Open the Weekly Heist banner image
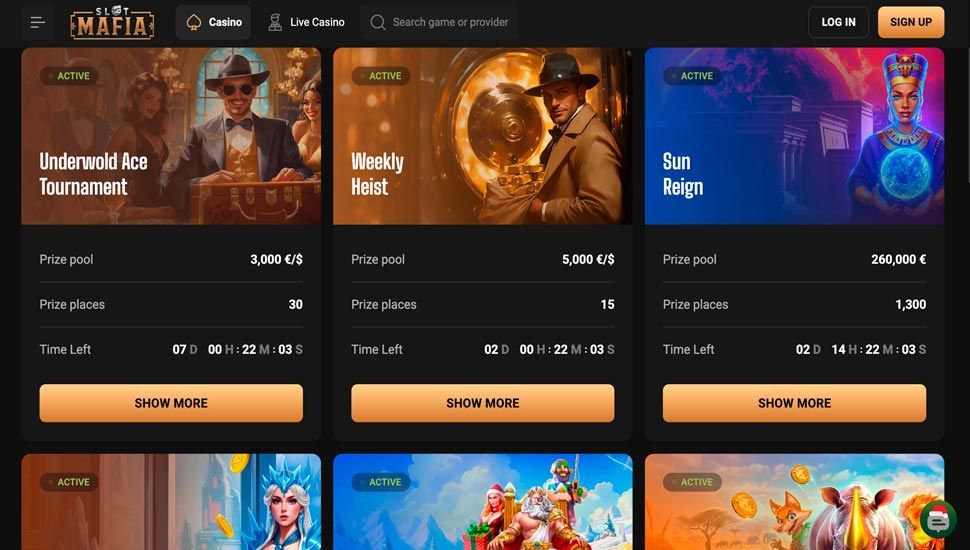This screenshot has width=970, height=550. click(483, 136)
